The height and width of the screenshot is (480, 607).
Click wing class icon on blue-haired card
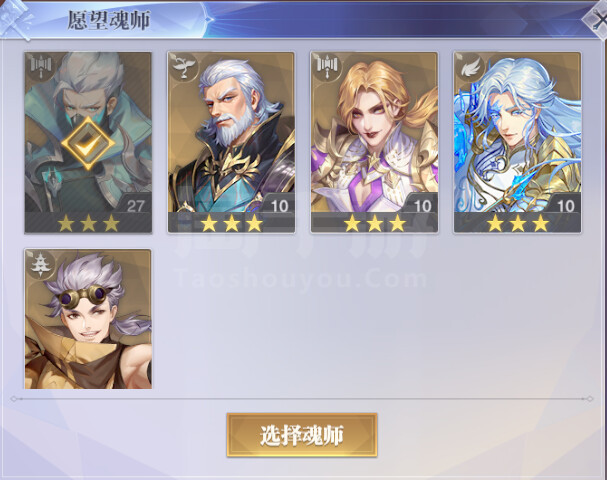(x=470, y=66)
